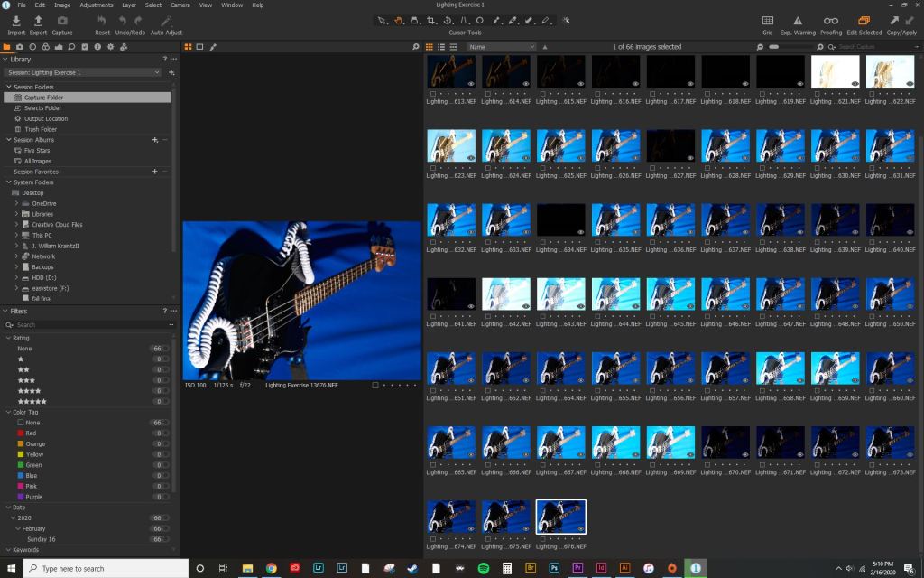
Task: Tick the color tag checkbox under Lighting 613.NEF
Action: point(434,93)
